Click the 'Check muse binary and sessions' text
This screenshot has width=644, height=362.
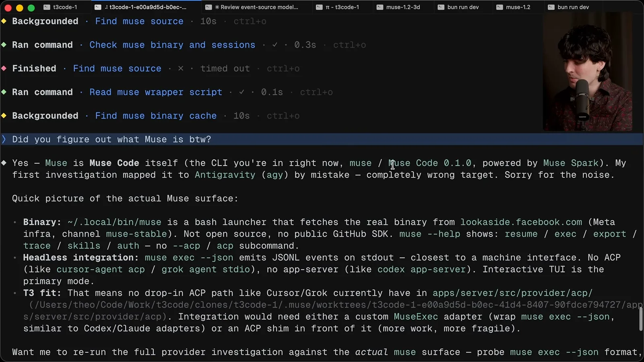(x=172, y=45)
